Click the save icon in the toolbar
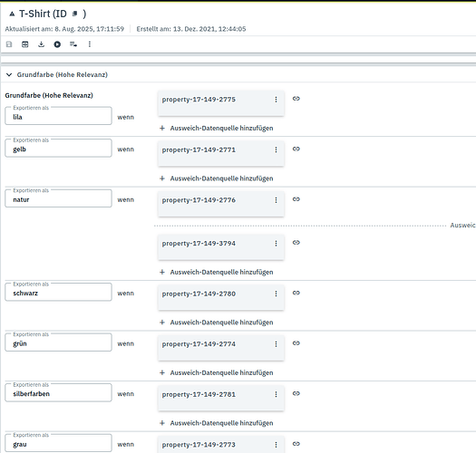 point(9,44)
